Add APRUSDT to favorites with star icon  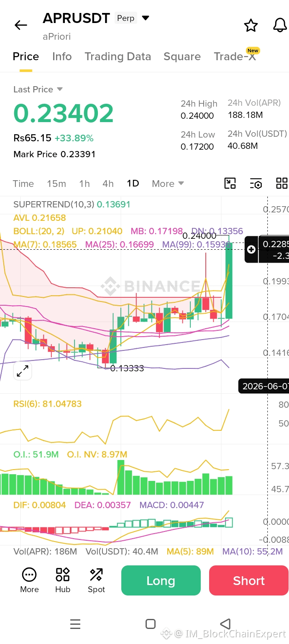(x=251, y=25)
